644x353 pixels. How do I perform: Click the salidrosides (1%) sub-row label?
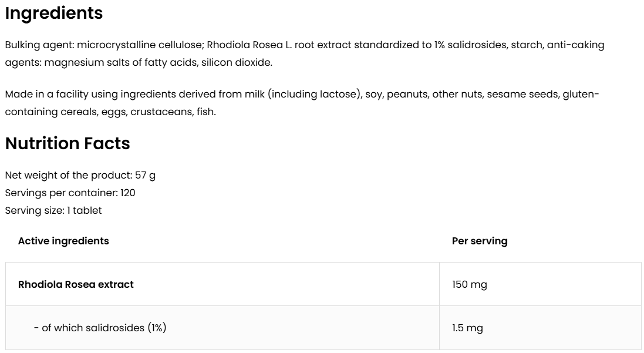pyautogui.click(x=100, y=328)
